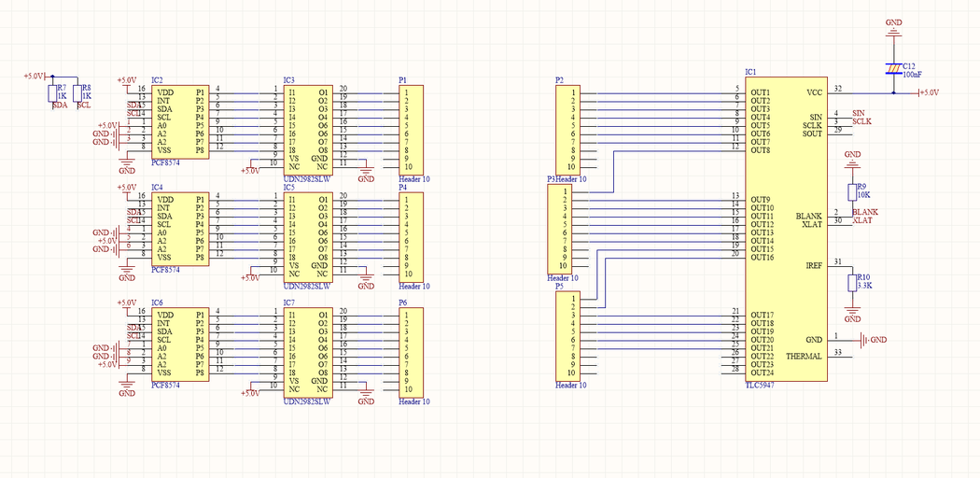Click capacitor C12 symbol

893,68
